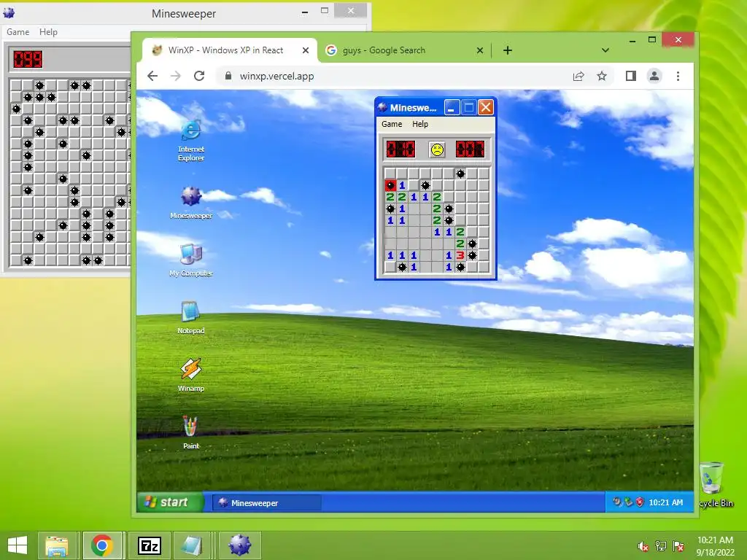Click muted volume icon in Windows tray

point(643,545)
